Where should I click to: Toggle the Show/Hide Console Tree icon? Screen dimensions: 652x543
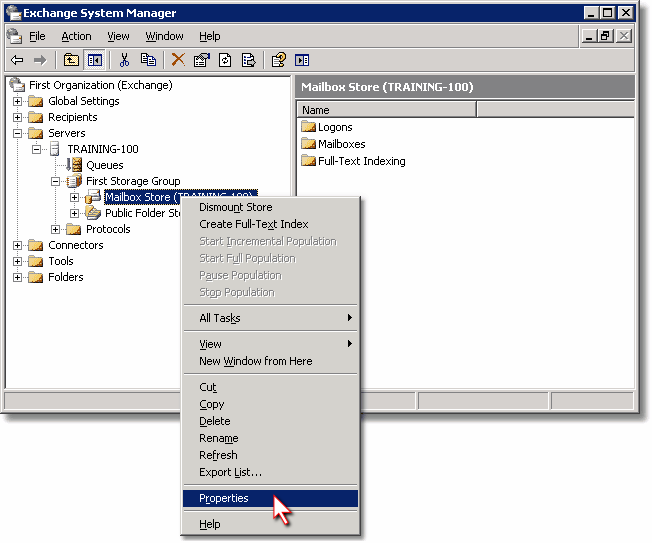coord(94,60)
